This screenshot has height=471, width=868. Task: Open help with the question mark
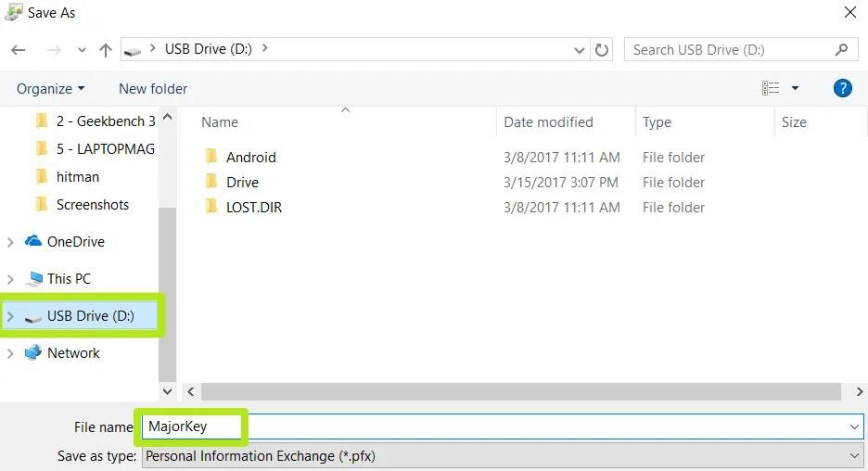(843, 88)
